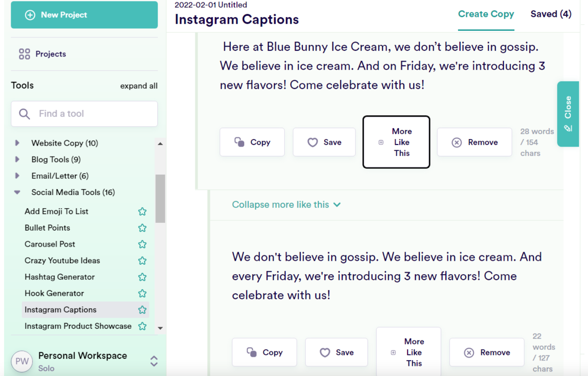
Task: Toggle favorite star for Hashtag Generator
Action: (142, 277)
